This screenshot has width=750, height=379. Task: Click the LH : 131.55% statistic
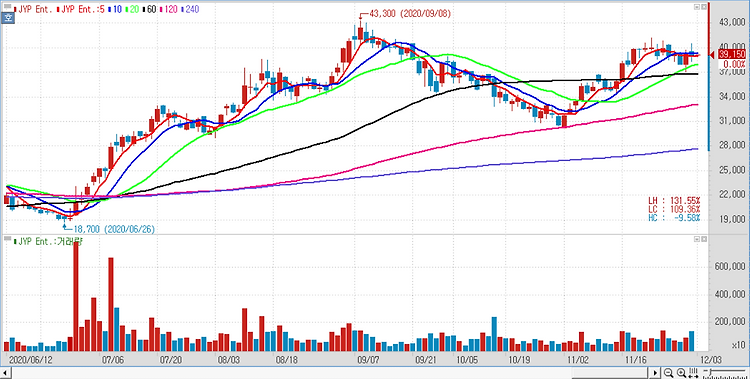[x=674, y=201]
